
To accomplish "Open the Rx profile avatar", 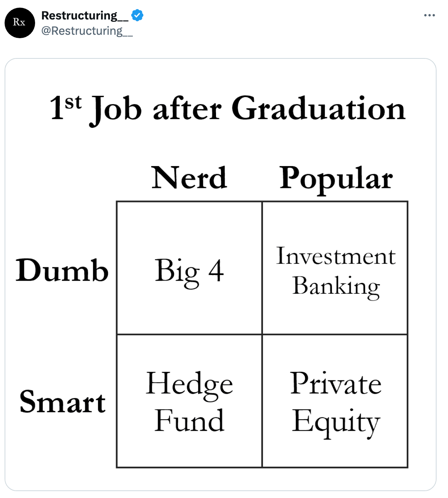I will click(x=19, y=23).
